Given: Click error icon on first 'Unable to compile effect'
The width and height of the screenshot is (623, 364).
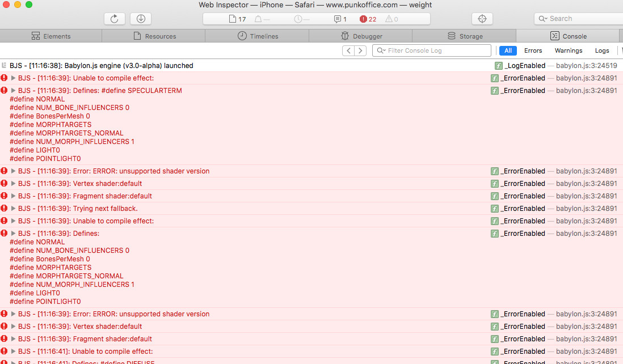Looking at the screenshot, I should click(x=4, y=78).
